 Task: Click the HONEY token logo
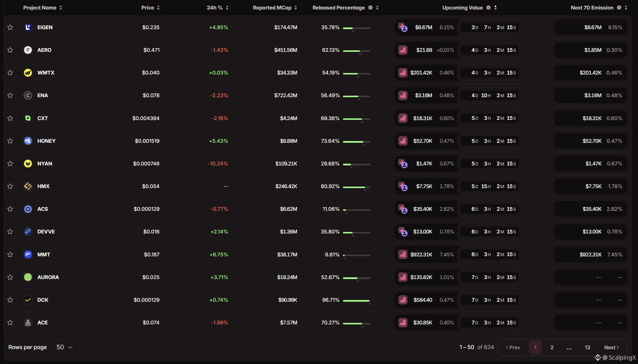coord(28,141)
